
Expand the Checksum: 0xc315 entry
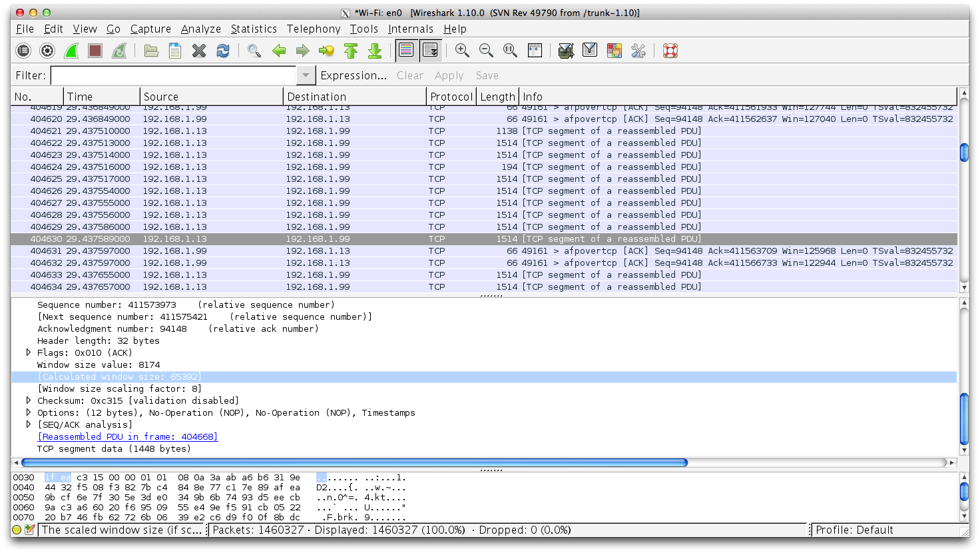pyautogui.click(x=28, y=400)
